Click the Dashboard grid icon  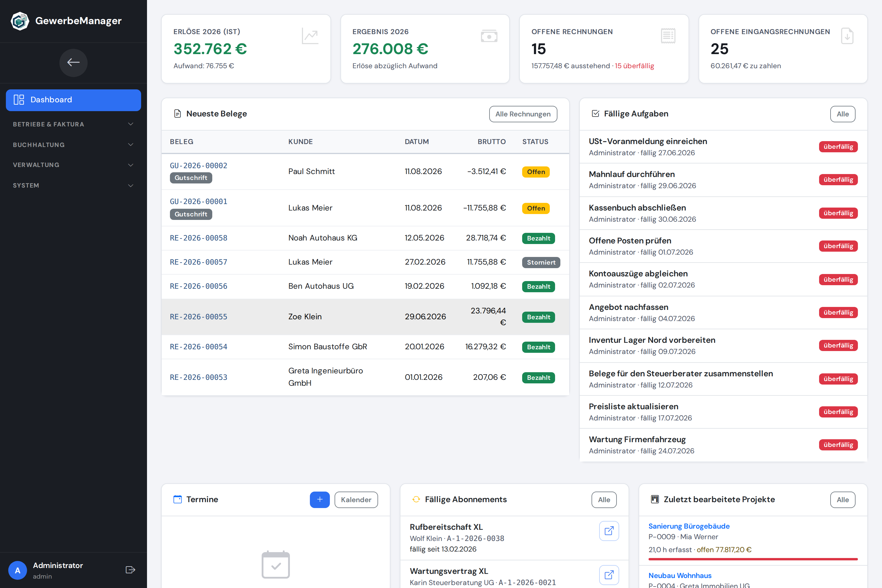point(19,100)
